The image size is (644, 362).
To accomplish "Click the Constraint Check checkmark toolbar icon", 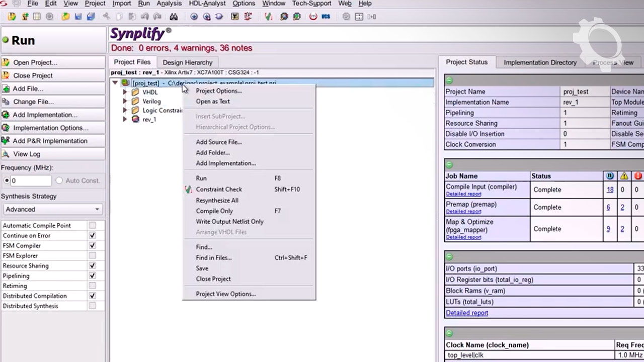I will click(x=269, y=17).
